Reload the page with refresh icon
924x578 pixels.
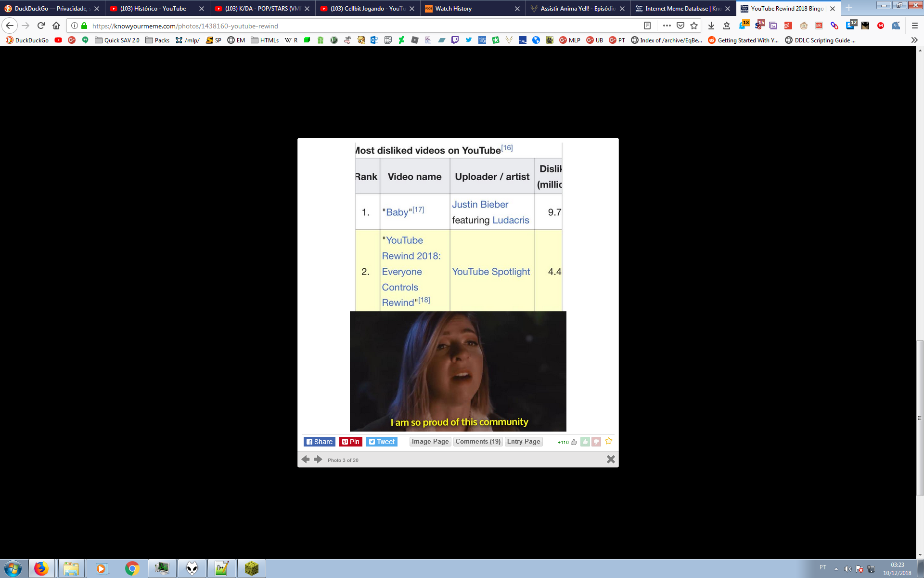(x=41, y=26)
